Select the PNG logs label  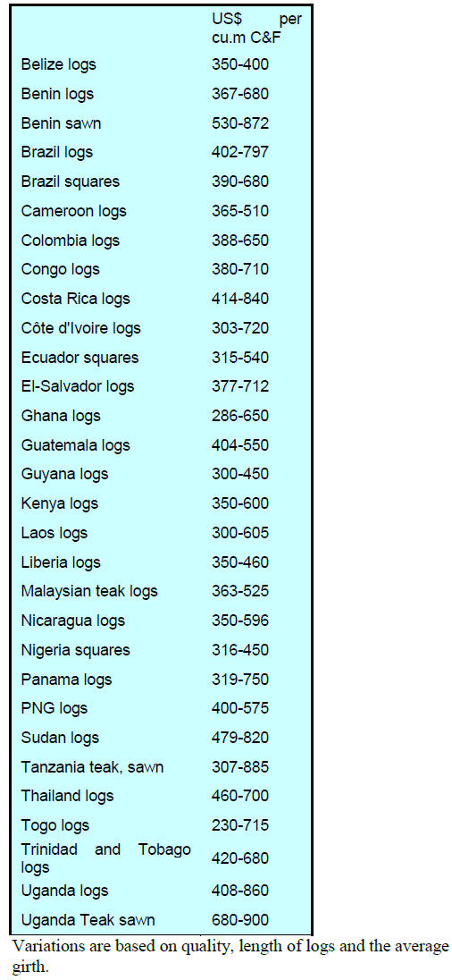54,709
